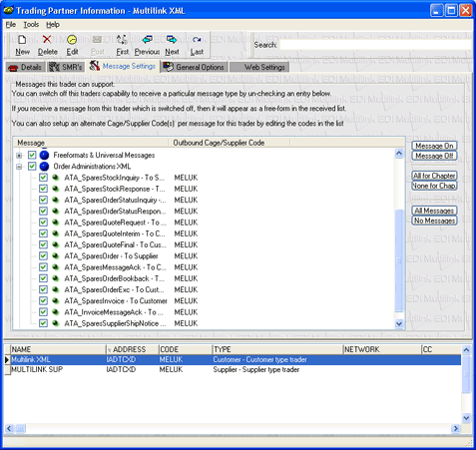Toggle ATA_SparesQuoteRequest checkbox
476x450 pixels.
point(43,223)
